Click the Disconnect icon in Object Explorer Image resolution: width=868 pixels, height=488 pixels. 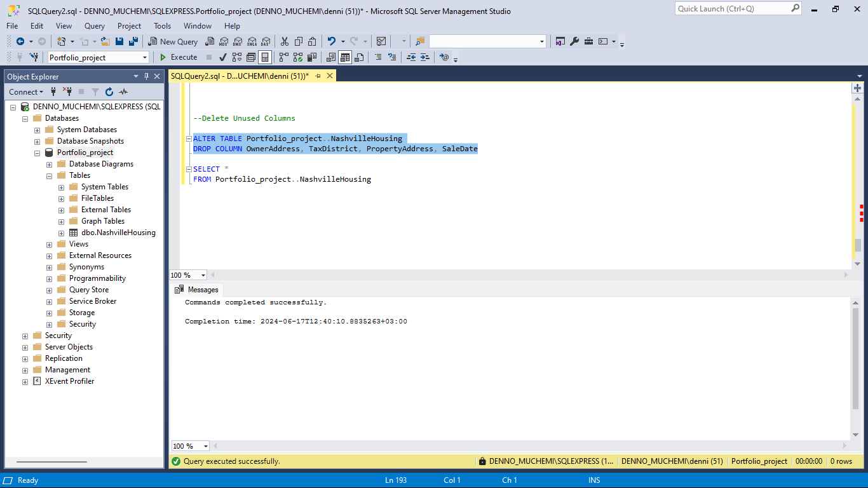click(67, 92)
